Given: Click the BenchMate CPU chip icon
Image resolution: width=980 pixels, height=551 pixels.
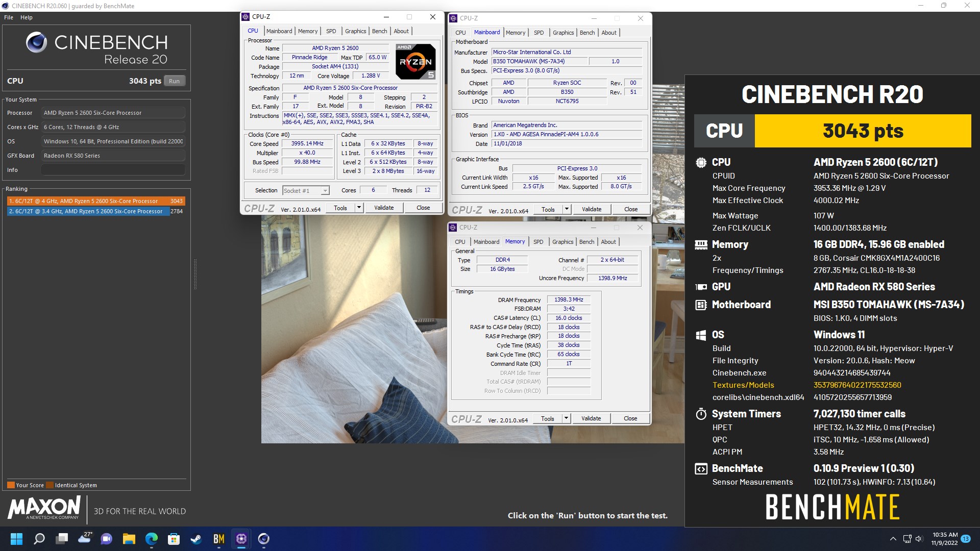Looking at the screenshot, I should point(701,162).
